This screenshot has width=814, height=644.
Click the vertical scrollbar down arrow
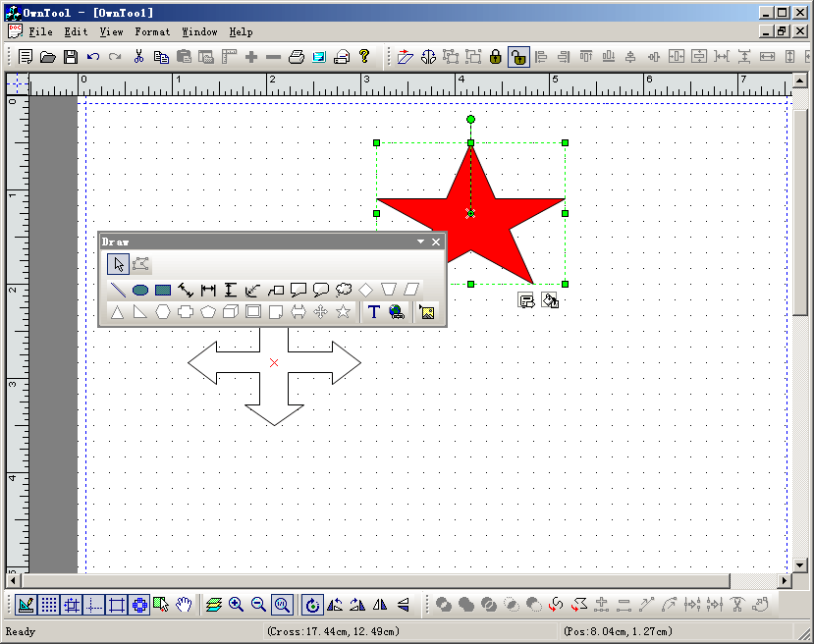click(799, 564)
